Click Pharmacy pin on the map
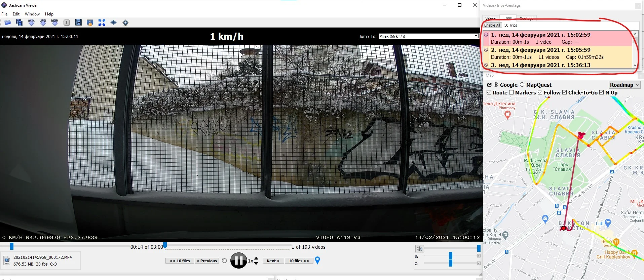644x280 pixels. click(508, 115)
